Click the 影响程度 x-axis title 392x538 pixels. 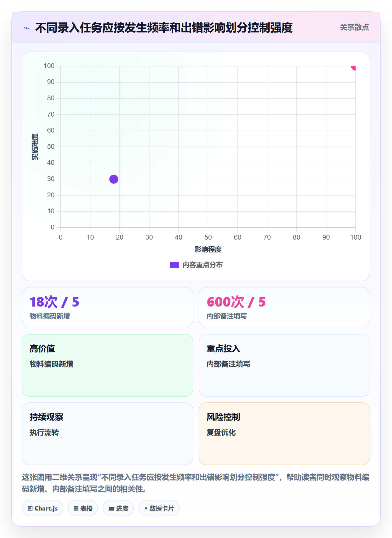point(208,249)
